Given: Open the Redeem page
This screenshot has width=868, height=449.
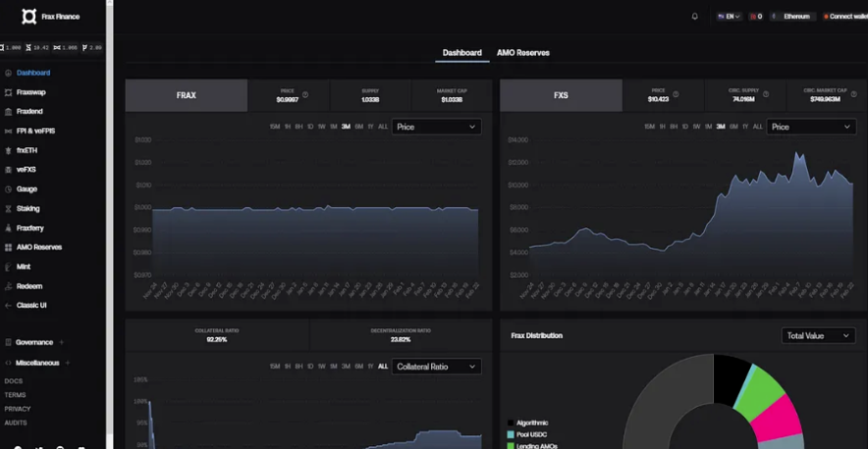Looking at the screenshot, I should coord(29,286).
